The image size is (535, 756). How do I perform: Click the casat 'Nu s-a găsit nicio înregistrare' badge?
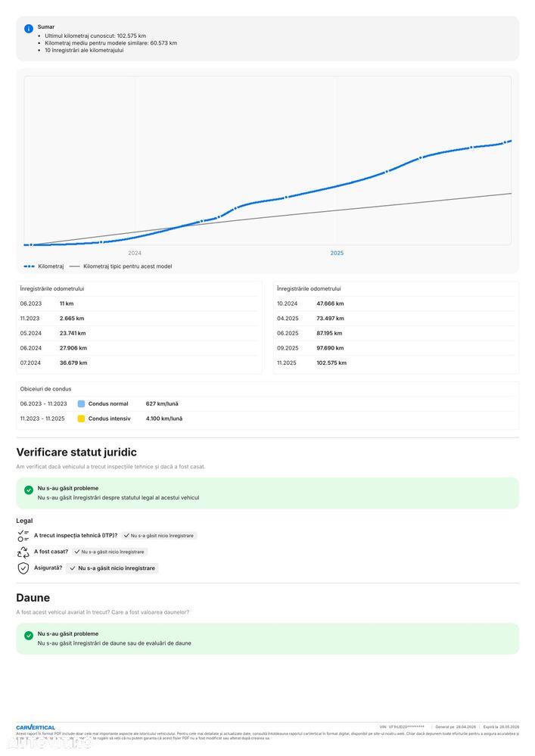click(110, 552)
